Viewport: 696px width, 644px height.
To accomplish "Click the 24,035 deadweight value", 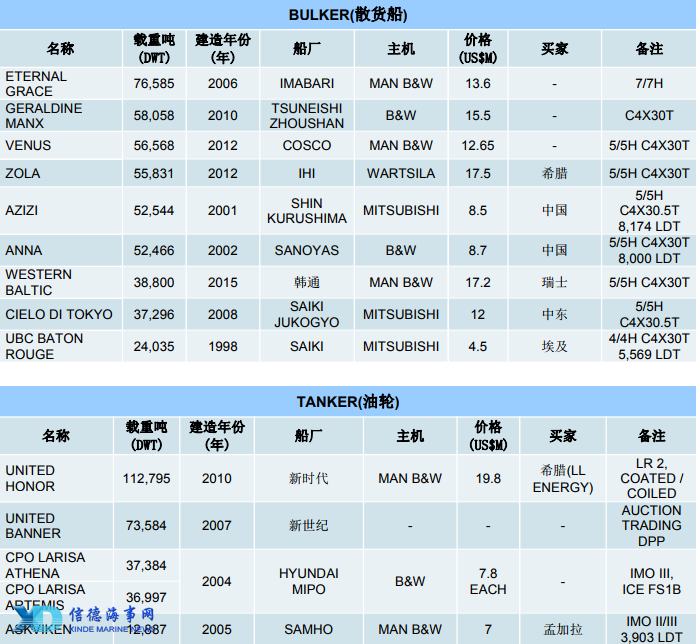I will tap(154, 346).
